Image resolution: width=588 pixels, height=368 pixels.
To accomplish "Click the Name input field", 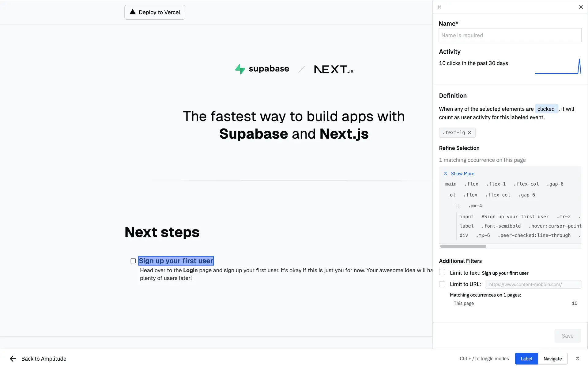I will 510,35.
